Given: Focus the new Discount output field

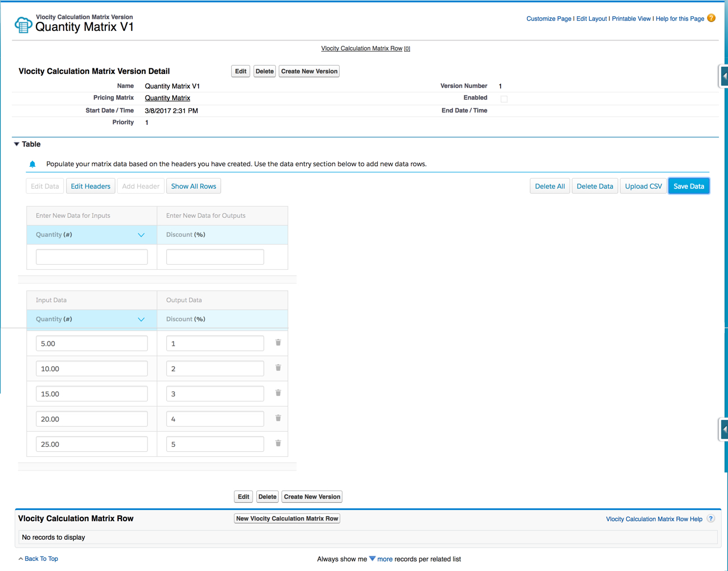Looking at the screenshot, I should pyautogui.click(x=215, y=257).
